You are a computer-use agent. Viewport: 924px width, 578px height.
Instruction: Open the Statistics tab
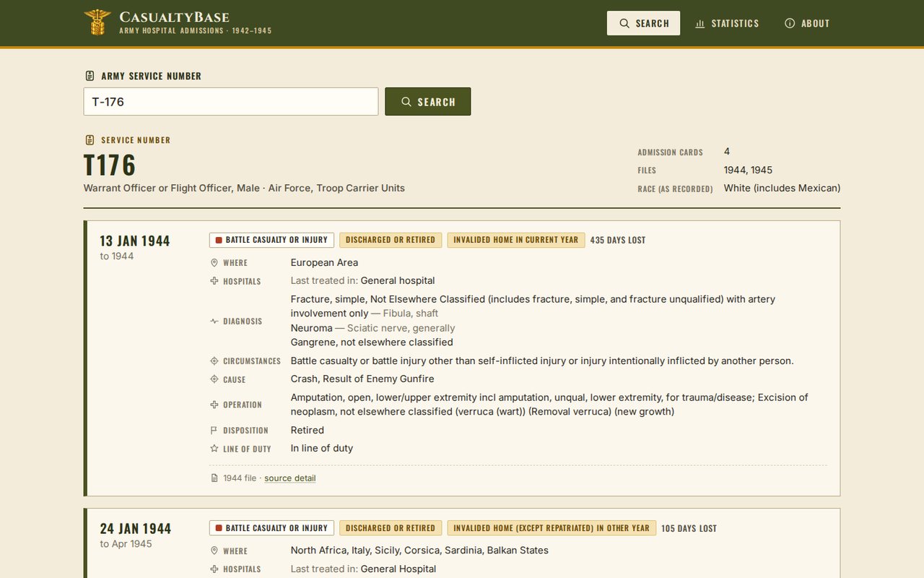pyautogui.click(x=727, y=23)
